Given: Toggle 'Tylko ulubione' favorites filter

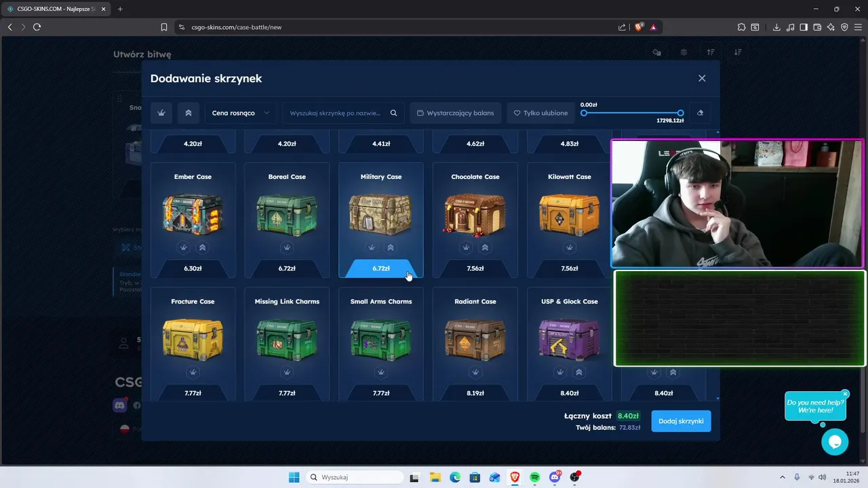Looking at the screenshot, I should [x=541, y=113].
